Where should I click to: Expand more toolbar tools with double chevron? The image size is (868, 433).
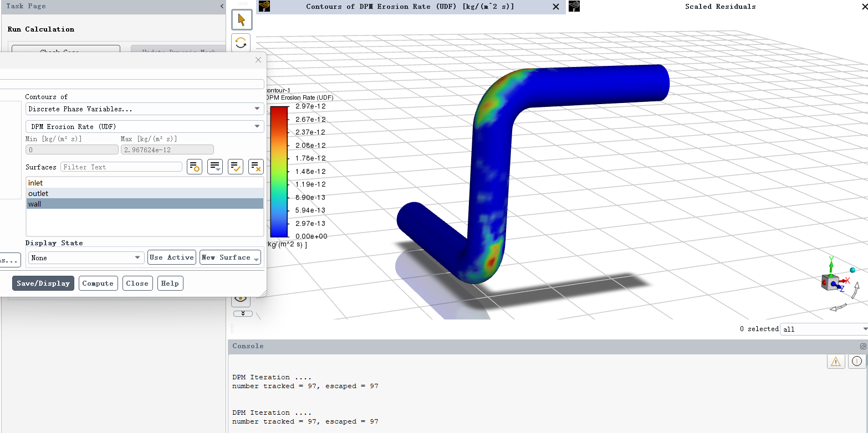pos(243,313)
